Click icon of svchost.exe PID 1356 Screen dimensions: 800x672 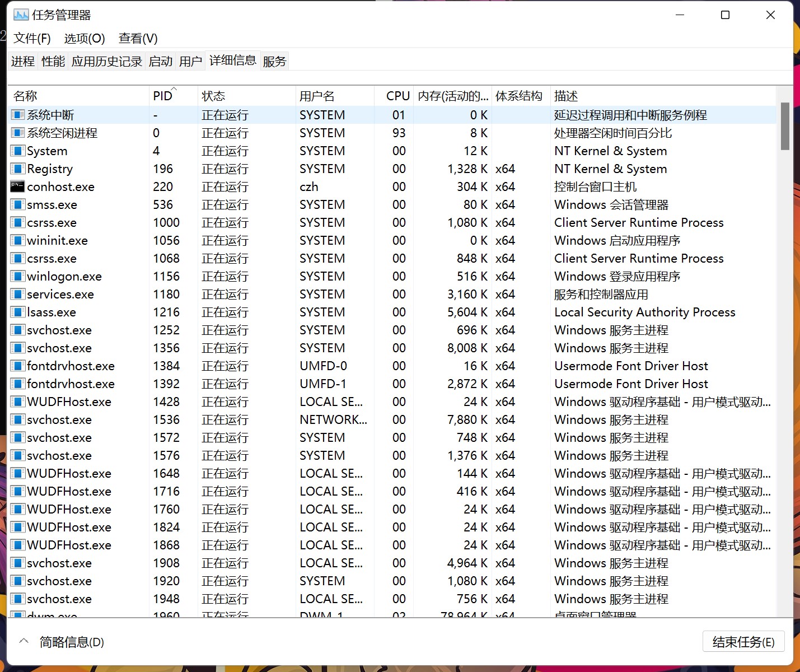pyautogui.click(x=18, y=348)
